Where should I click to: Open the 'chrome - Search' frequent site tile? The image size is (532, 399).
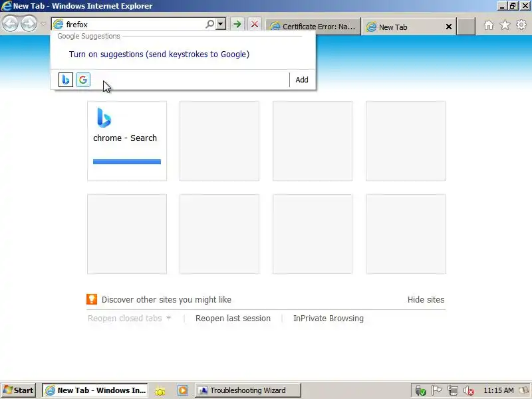pos(127,141)
